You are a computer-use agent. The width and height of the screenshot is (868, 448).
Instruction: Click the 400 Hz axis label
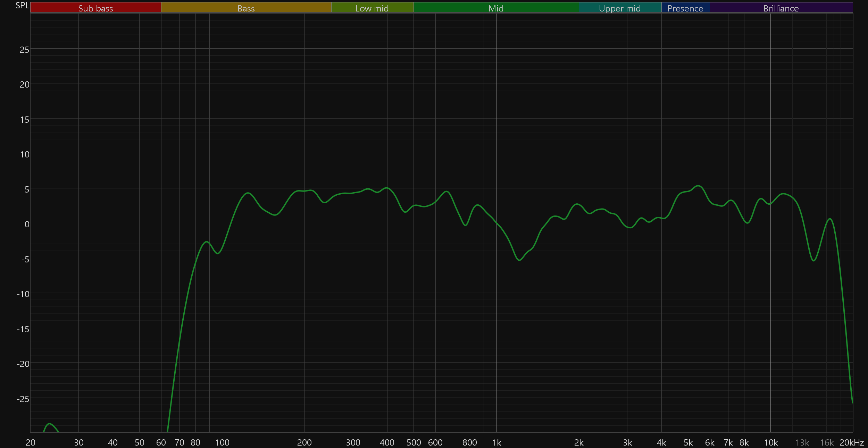[387, 442]
